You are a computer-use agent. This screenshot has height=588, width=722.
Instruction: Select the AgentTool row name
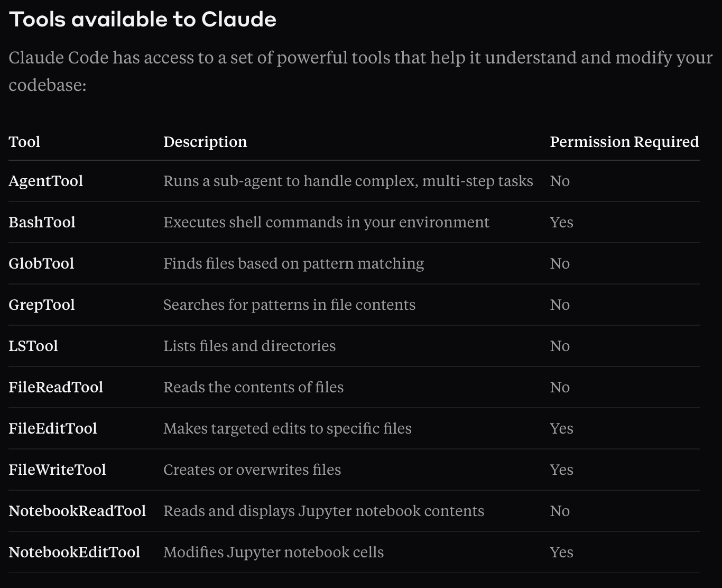[46, 181]
